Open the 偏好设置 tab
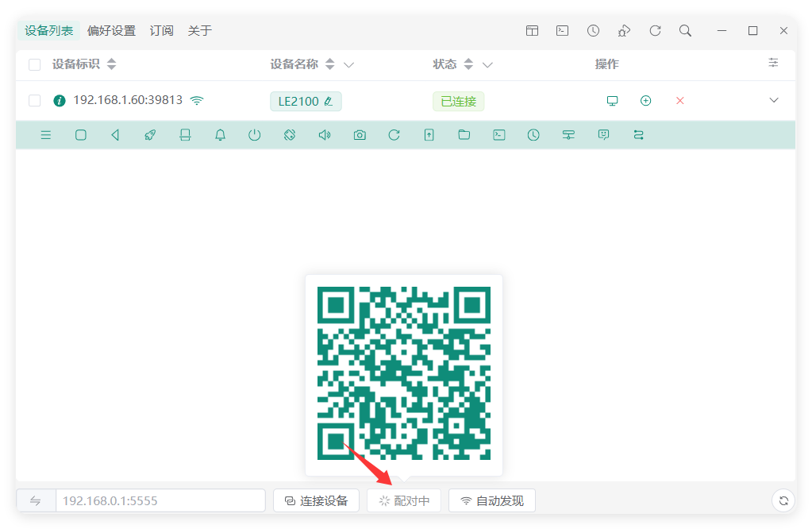 pyautogui.click(x=111, y=30)
